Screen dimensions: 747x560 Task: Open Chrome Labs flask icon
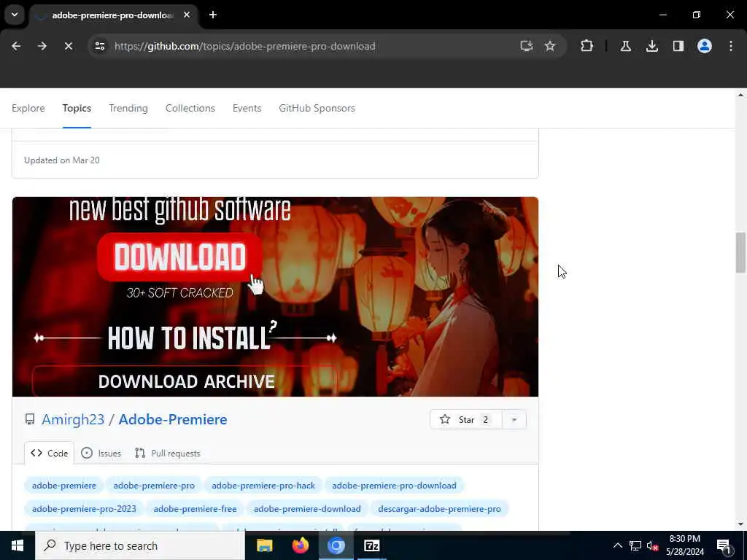point(625,46)
